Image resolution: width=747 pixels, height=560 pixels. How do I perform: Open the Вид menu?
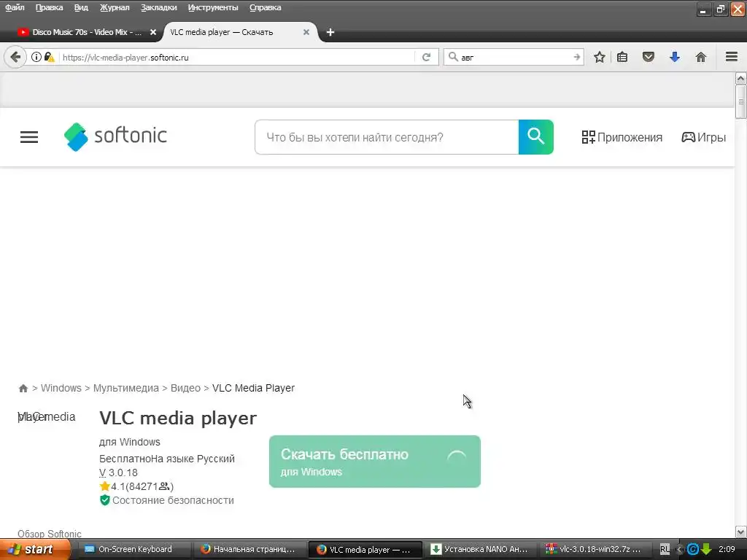click(x=81, y=7)
